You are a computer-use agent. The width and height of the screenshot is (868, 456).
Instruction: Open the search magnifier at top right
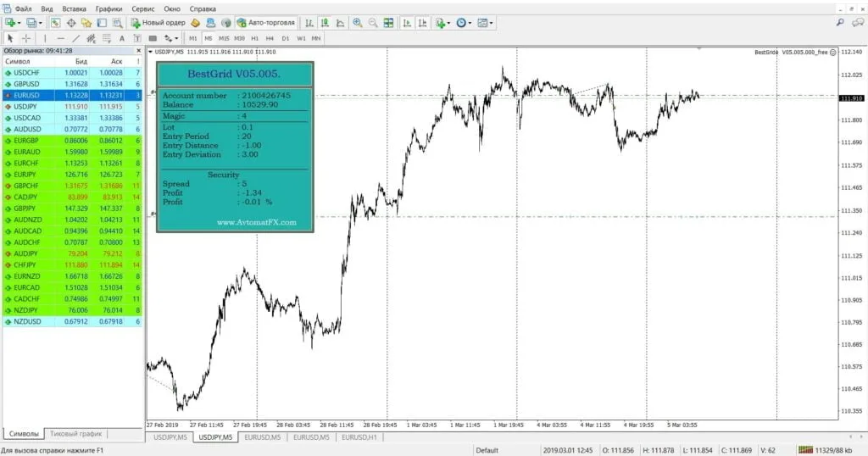(x=840, y=23)
